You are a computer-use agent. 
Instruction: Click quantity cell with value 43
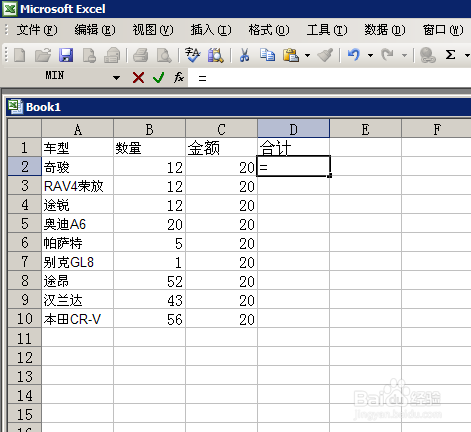click(x=149, y=300)
